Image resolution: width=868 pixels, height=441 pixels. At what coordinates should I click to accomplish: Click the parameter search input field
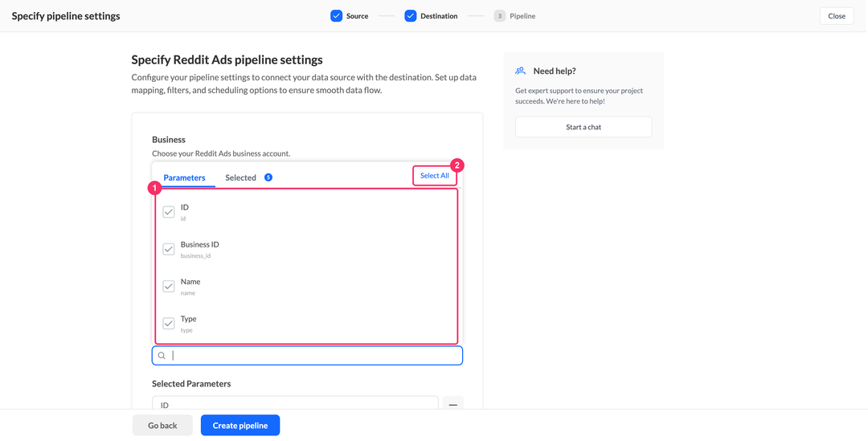307,356
